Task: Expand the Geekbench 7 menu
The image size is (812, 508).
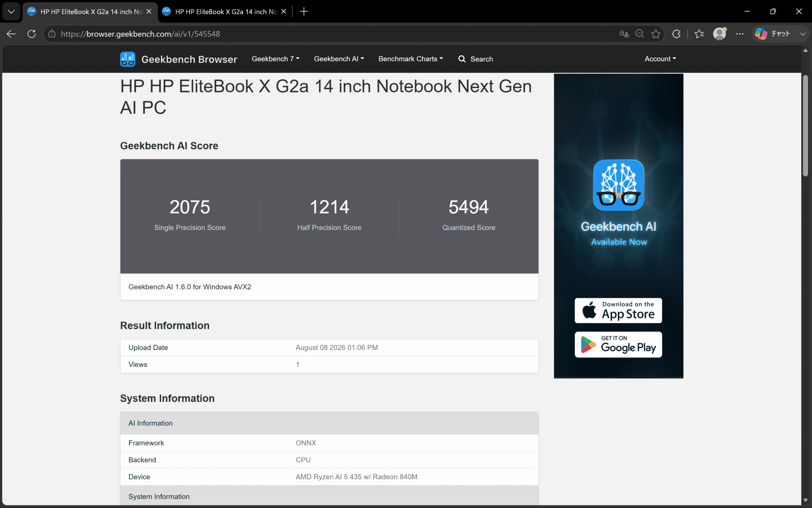Action: click(275, 59)
